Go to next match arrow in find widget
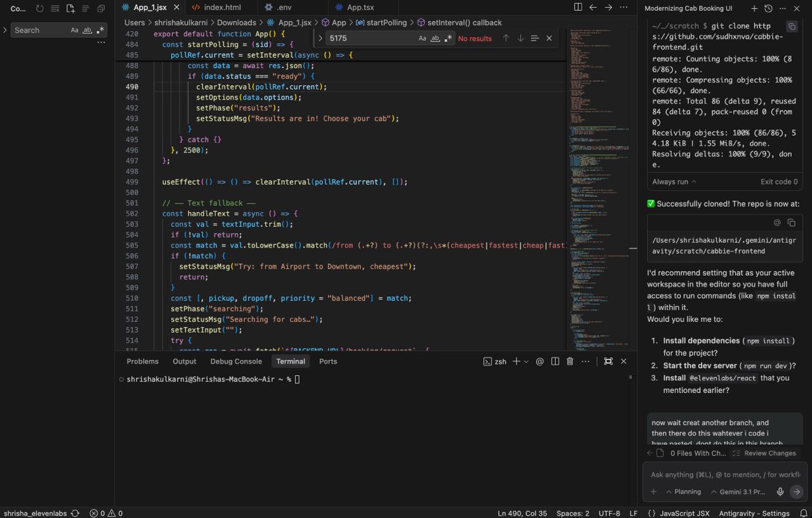This screenshot has width=812, height=518. [520, 38]
